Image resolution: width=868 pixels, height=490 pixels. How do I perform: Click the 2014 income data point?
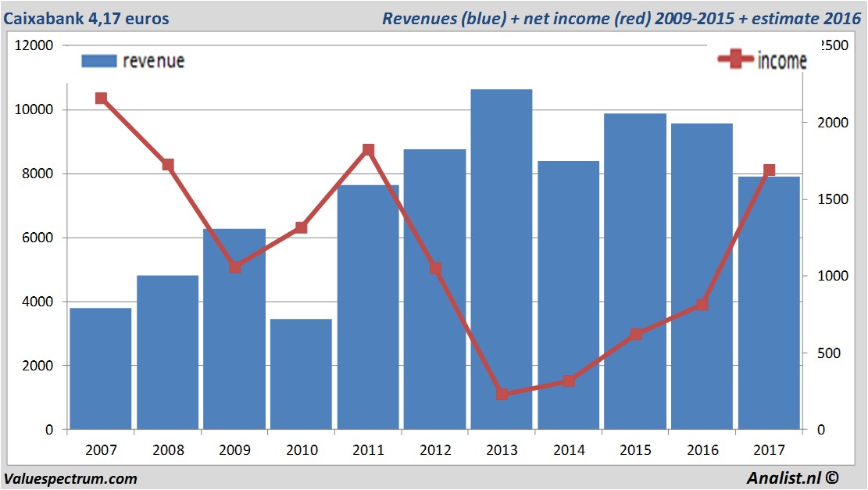point(569,381)
